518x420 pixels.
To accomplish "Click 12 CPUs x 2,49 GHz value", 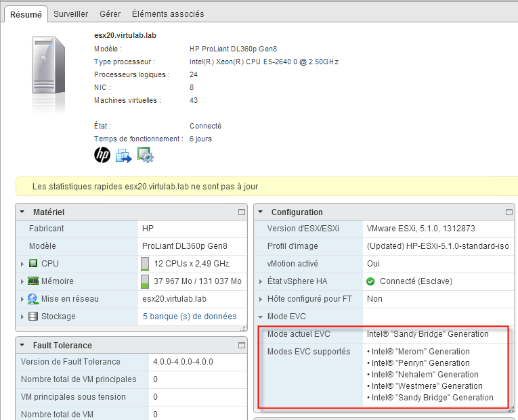I will [x=192, y=264].
